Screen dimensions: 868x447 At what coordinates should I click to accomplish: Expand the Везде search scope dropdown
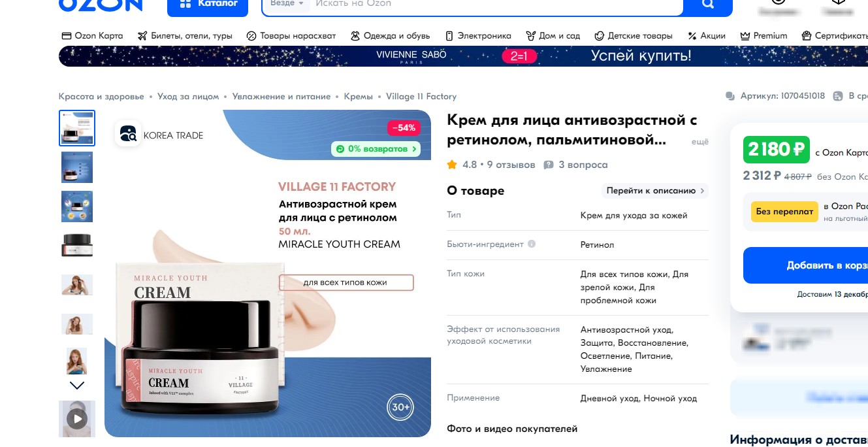287,3
